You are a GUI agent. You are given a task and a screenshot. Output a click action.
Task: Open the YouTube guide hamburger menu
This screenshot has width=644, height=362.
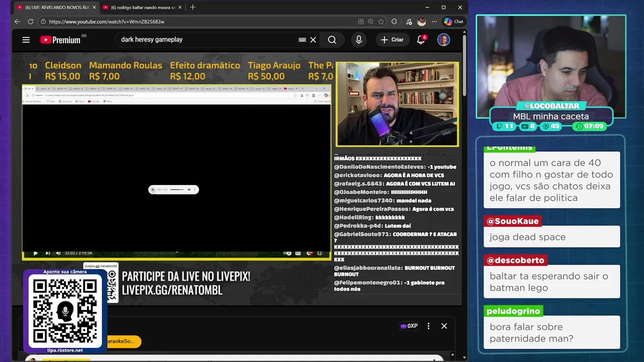26,40
